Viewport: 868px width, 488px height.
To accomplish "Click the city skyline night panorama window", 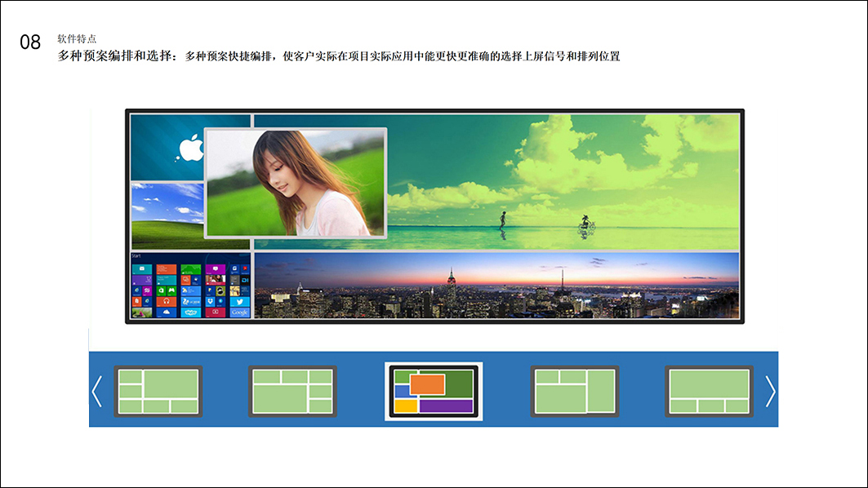I will [x=496, y=285].
